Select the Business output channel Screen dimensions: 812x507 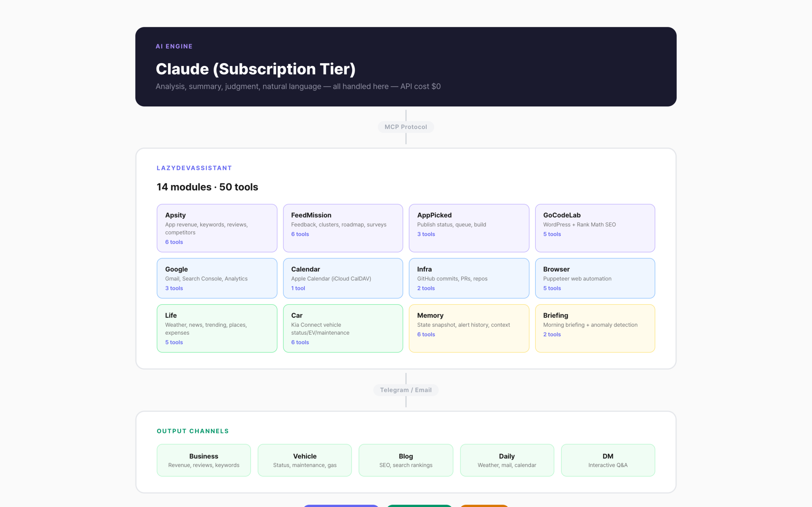point(203,460)
